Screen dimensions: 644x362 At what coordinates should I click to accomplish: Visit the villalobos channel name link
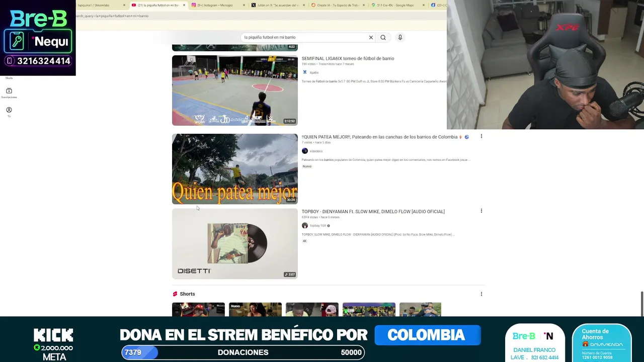pyautogui.click(x=316, y=151)
